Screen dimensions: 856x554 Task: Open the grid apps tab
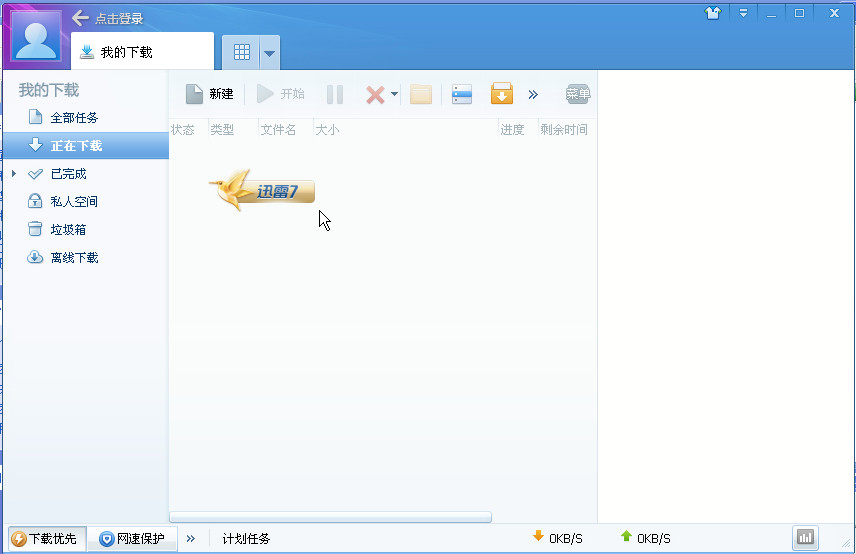241,52
